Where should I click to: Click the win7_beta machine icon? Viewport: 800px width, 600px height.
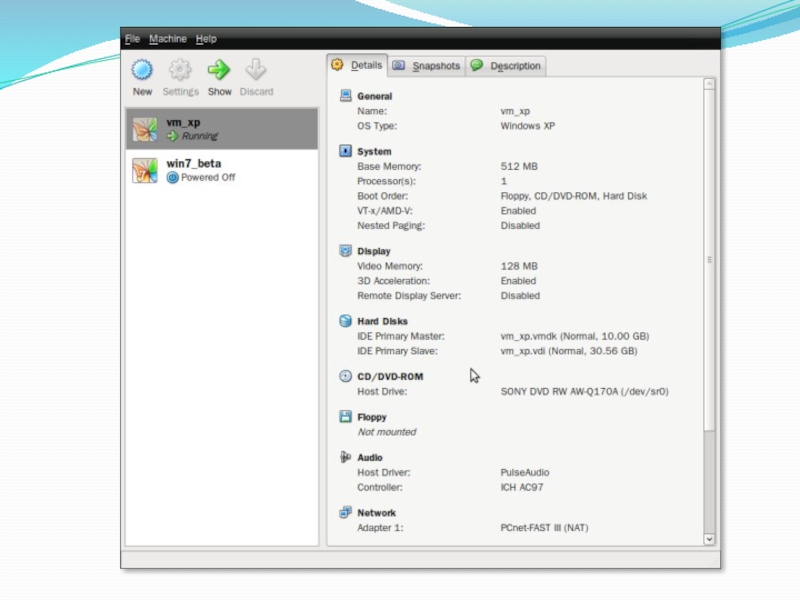145,170
